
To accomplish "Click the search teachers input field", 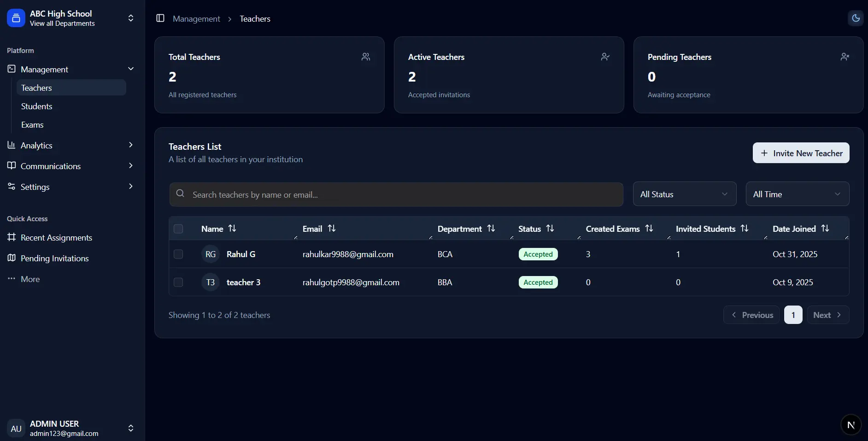I will [x=396, y=194].
